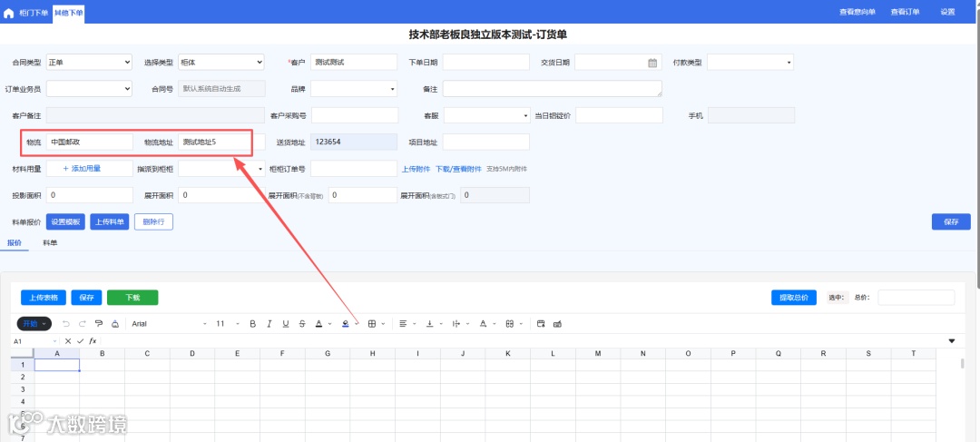Click the 上传表格 button
Image resolution: width=980 pixels, height=442 pixels.
(x=44, y=298)
